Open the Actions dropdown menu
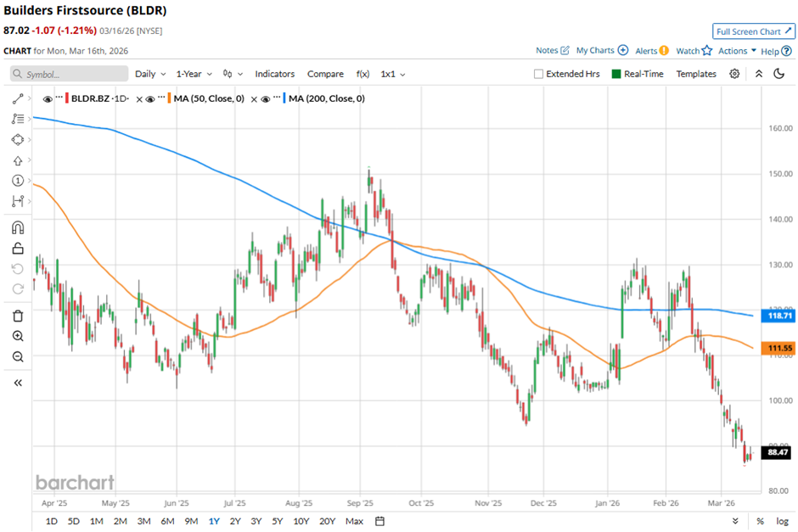The height and width of the screenshot is (532, 798). [x=737, y=51]
